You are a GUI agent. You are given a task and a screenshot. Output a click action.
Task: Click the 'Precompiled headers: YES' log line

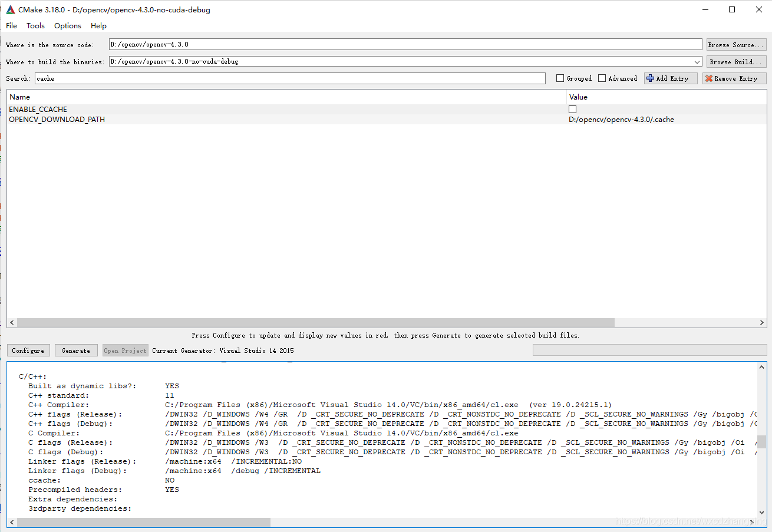(x=104, y=490)
